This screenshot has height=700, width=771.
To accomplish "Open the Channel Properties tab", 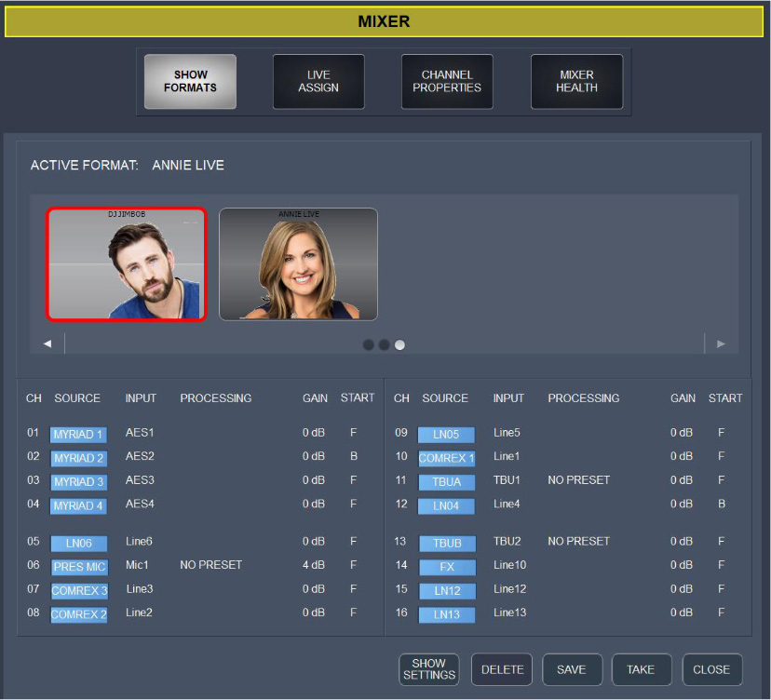I will pyautogui.click(x=447, y=82).
